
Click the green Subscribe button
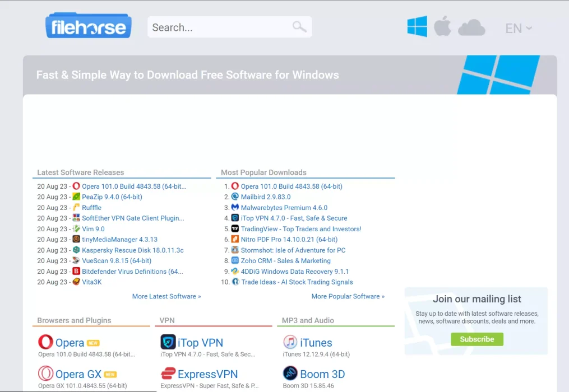[477, 339]
